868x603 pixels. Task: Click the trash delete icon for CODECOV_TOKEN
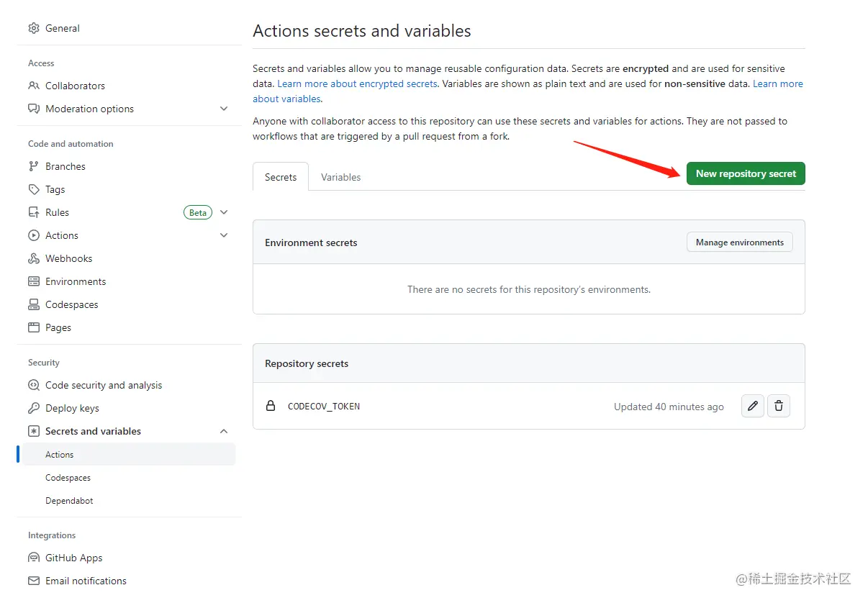tap(778, 407)
